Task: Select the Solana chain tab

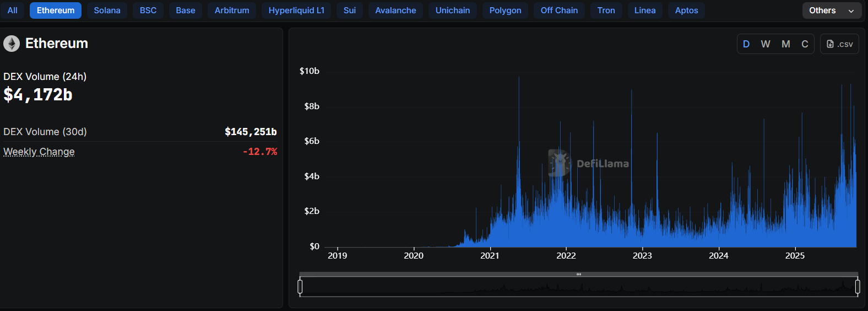Action: (107, 10)
